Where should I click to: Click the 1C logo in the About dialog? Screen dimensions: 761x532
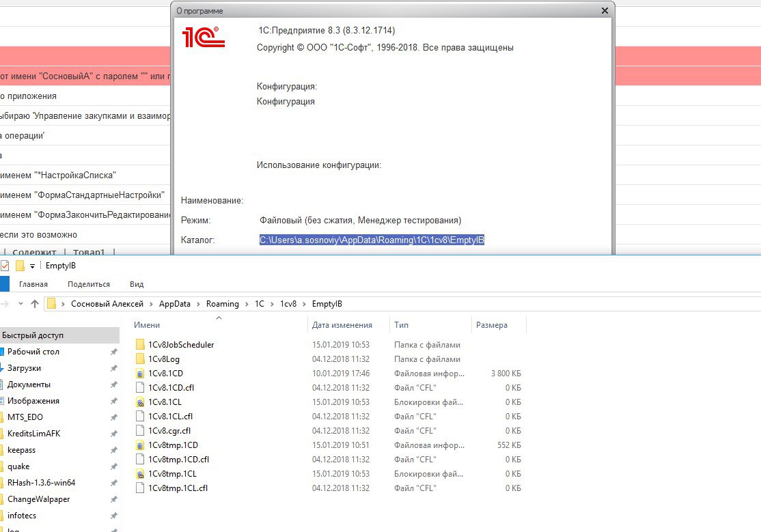204,37
